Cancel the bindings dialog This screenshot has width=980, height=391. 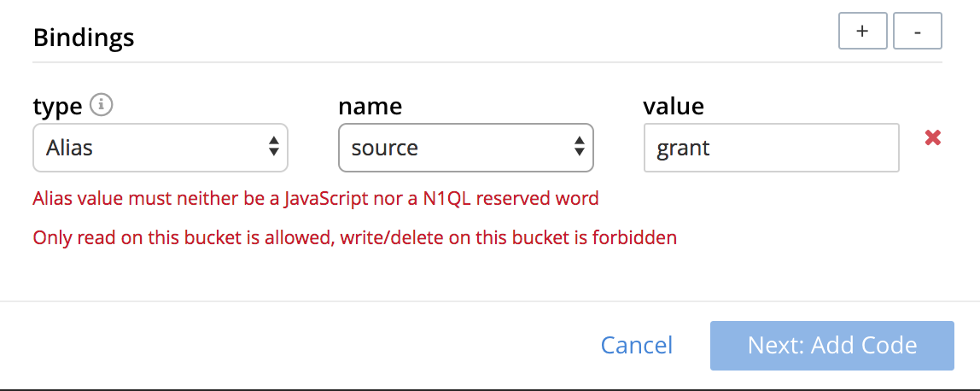coord(637,345)
